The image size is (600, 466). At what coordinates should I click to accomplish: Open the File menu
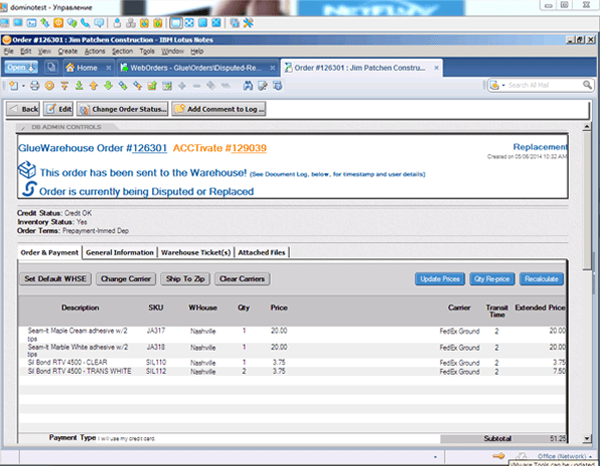[8, 51]
